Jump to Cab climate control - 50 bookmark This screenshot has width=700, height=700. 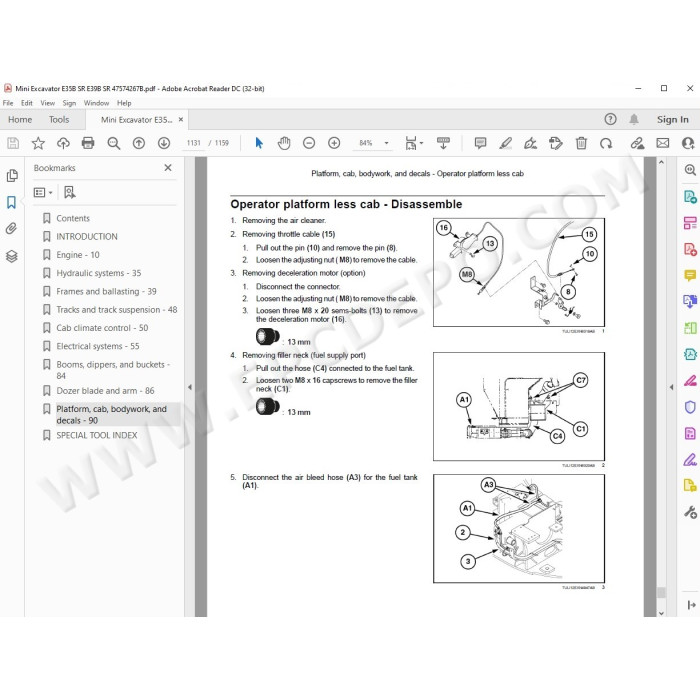(102, 328)
